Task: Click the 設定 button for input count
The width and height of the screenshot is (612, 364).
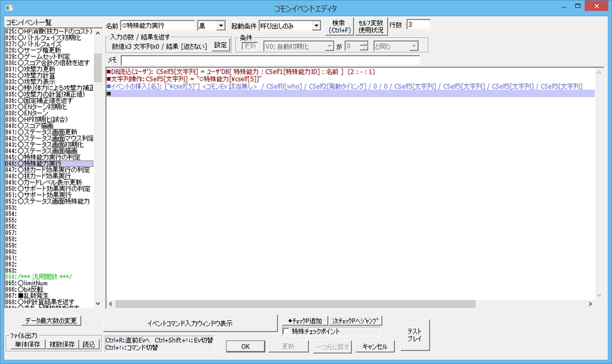Action: 221,45
